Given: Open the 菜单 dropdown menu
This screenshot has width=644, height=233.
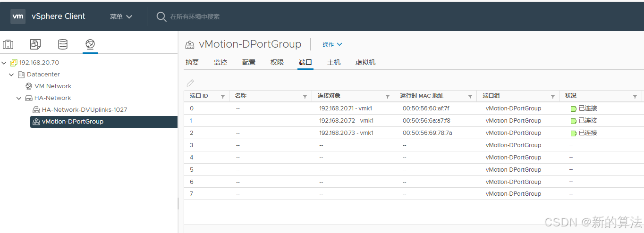Looking at the screenshot, I should point(121,17).
